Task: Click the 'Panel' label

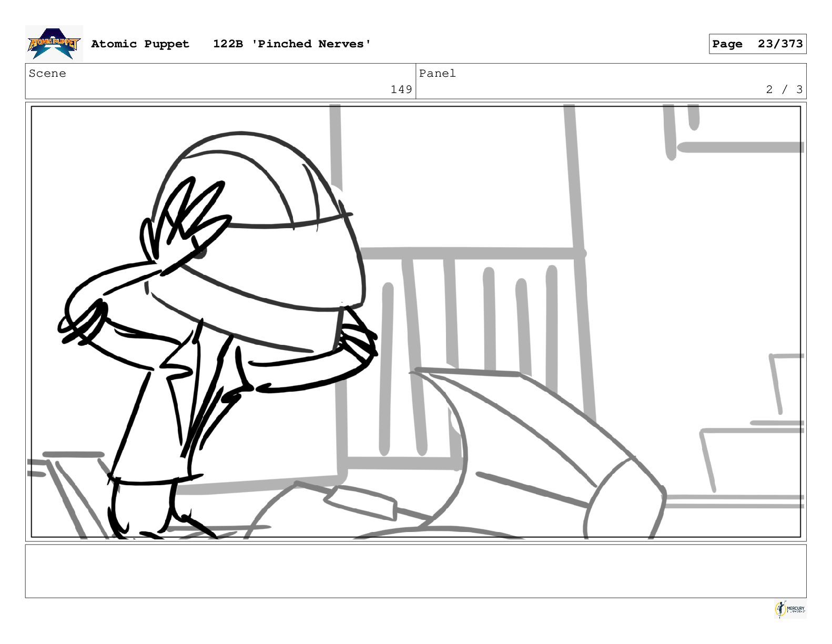Action: [x=437, y=74]
